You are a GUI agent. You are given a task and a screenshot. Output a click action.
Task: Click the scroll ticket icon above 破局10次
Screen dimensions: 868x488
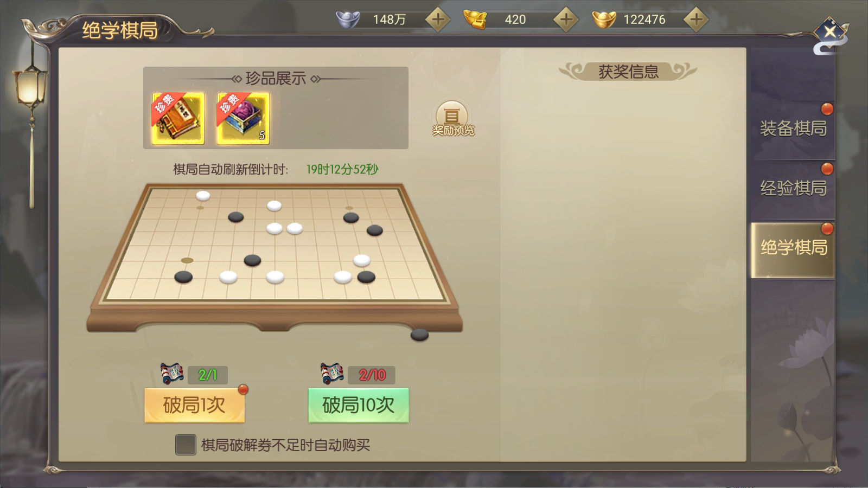click(332, 374)
